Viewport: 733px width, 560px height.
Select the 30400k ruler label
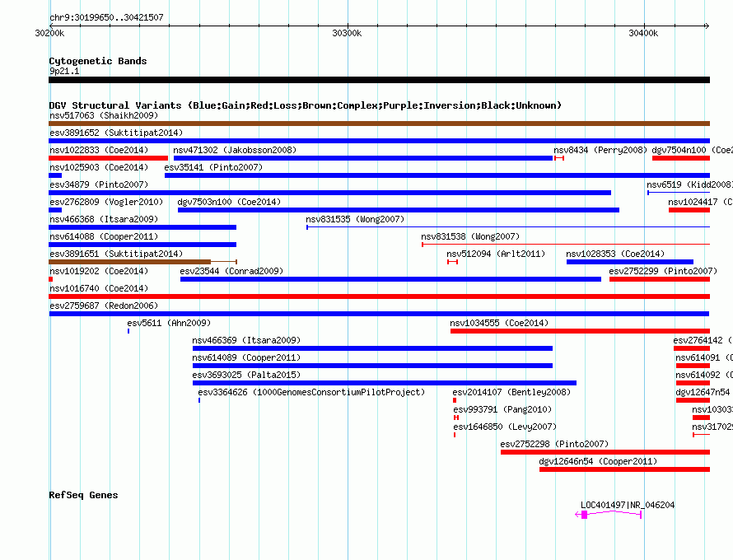tap(643, 33)
